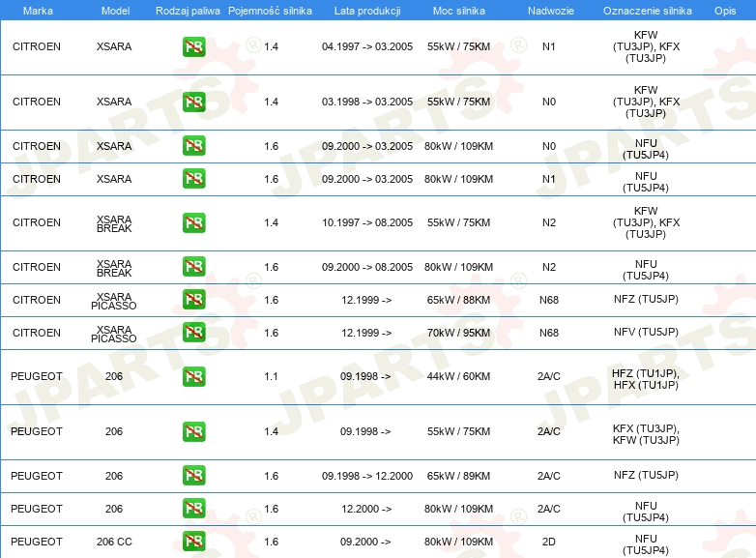Click petrol icon for Xsara 1.6 N0 row
This screenshot has height=558, width=756.
click(x=193, y=146)
